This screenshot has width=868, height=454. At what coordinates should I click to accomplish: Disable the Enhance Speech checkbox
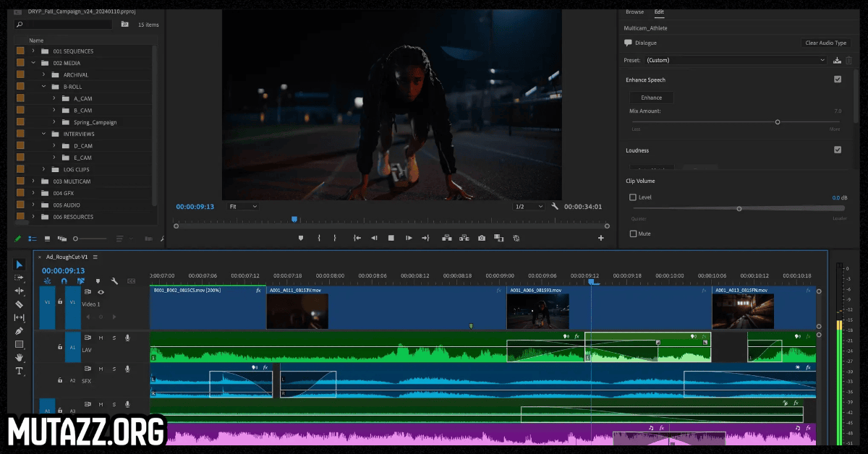click(838, 80)
